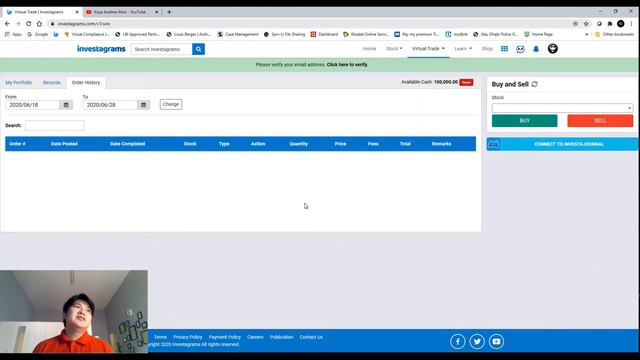This screenshot has width=640, height=360.
Task: Close the YouTube browser tab
Action: pos(156,12)
